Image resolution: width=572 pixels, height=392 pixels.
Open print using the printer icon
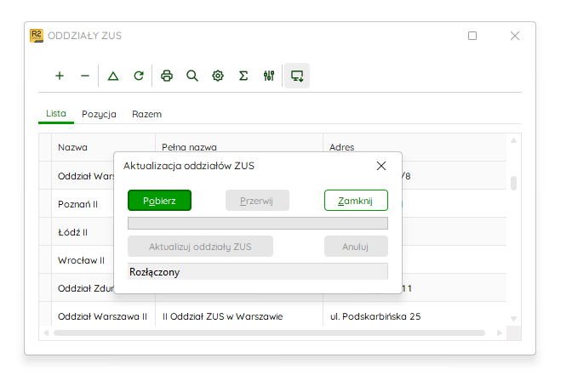pos(167,76)
